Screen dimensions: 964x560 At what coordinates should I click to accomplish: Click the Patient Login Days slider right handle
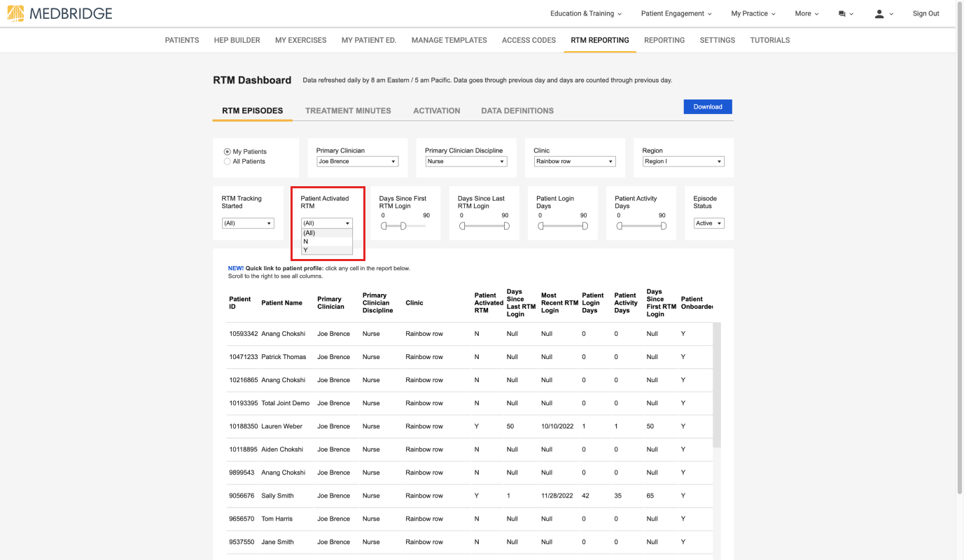coord(585,226)
